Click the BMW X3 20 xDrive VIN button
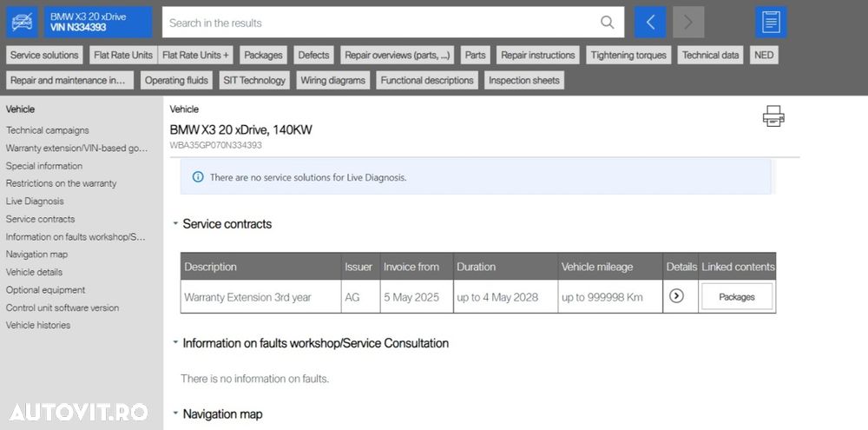This screenshot has width=868, height=430. pos(98,23)
